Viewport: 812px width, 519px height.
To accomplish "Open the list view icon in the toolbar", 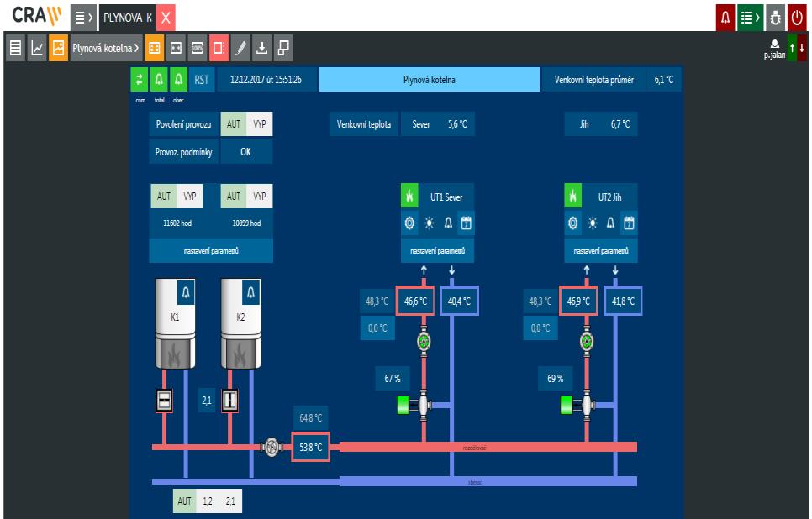I will (15, 48).
